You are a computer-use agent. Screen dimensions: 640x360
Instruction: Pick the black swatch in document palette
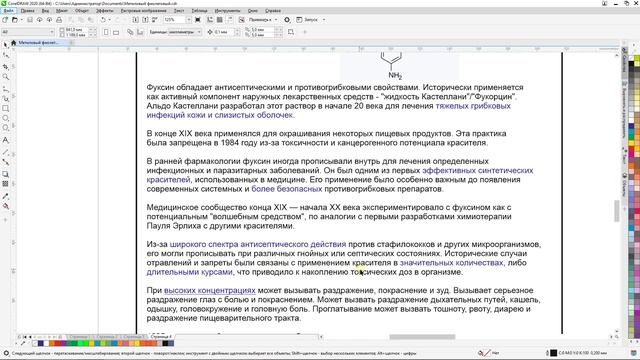click(165, 344)
